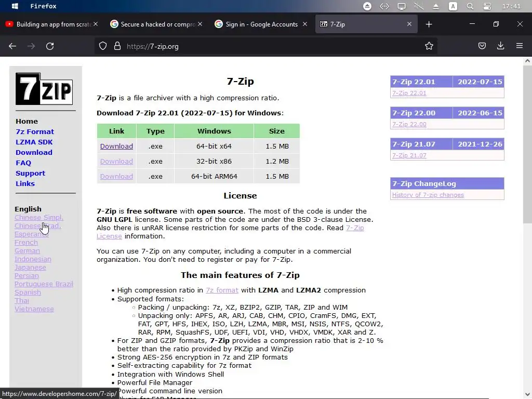Close the 7-Zip tab
Viewport: 532px width, 399px height.
(409, 24)
